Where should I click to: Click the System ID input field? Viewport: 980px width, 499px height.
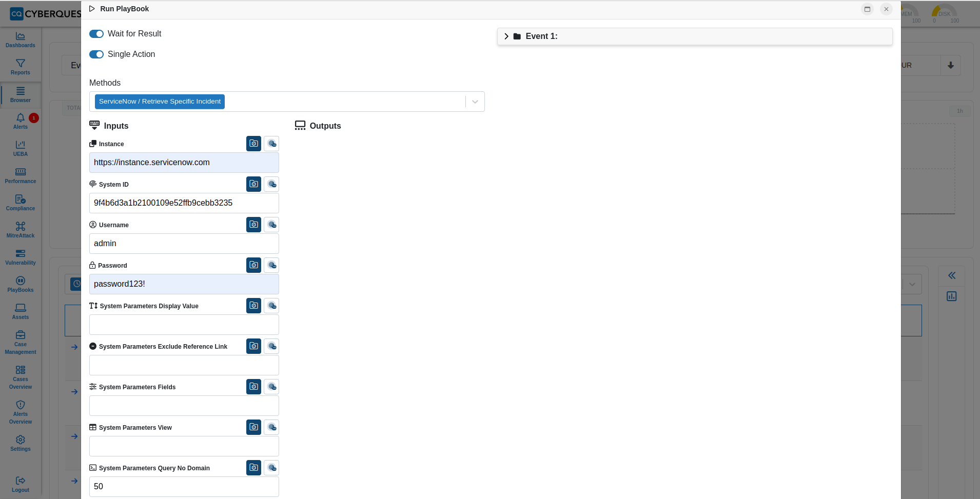(184, 203)
